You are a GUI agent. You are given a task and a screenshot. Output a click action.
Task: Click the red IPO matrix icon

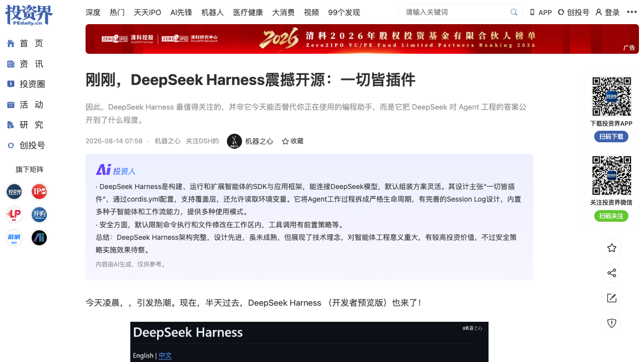tap(39, 192)
